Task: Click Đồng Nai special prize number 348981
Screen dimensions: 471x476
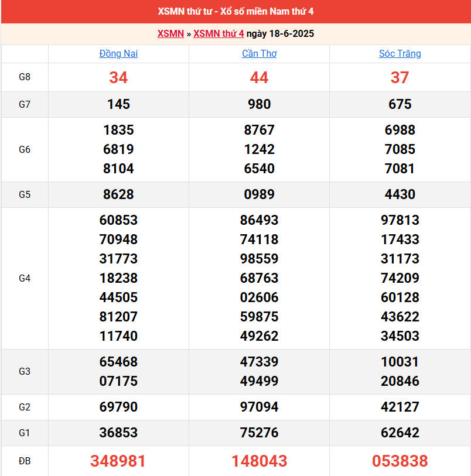Action: (118, 461)
